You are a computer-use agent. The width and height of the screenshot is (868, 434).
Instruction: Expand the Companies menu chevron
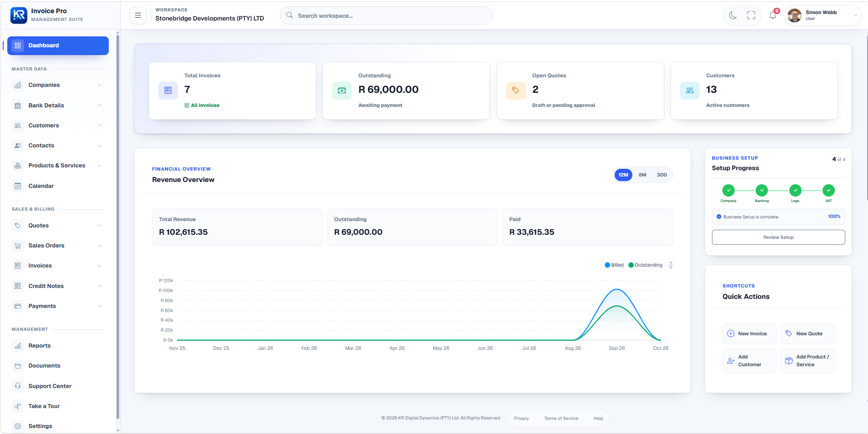pyautogui.click(x=99, y=85)
